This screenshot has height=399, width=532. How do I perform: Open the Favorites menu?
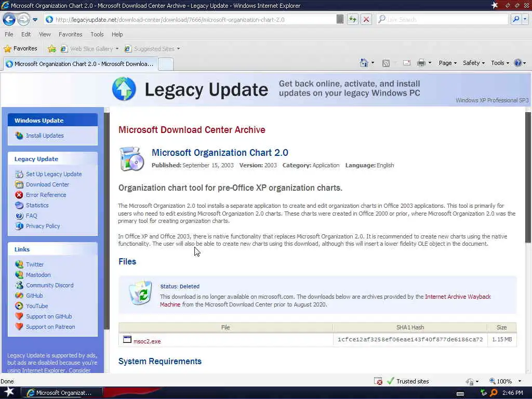(x=70, y=34)
